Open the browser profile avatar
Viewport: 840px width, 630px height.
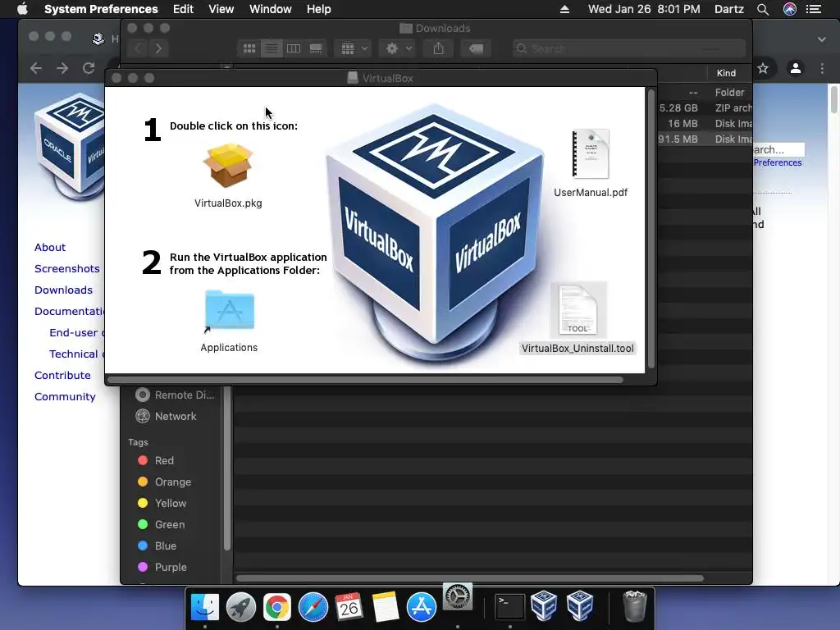796,68
